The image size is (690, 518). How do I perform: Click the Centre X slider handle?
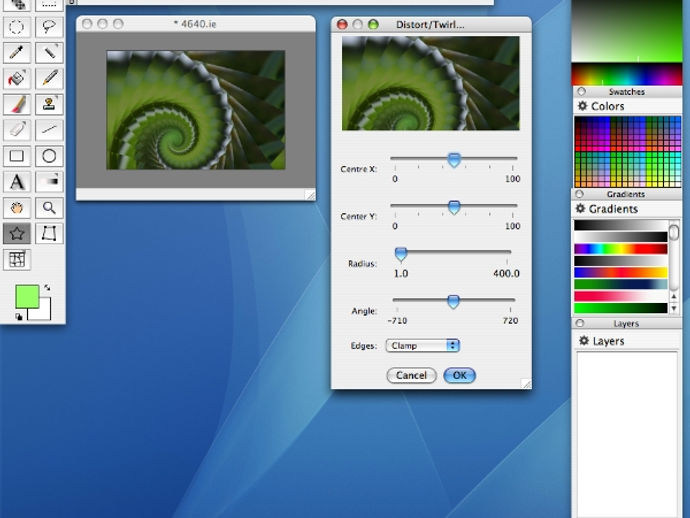pos(454,160)
